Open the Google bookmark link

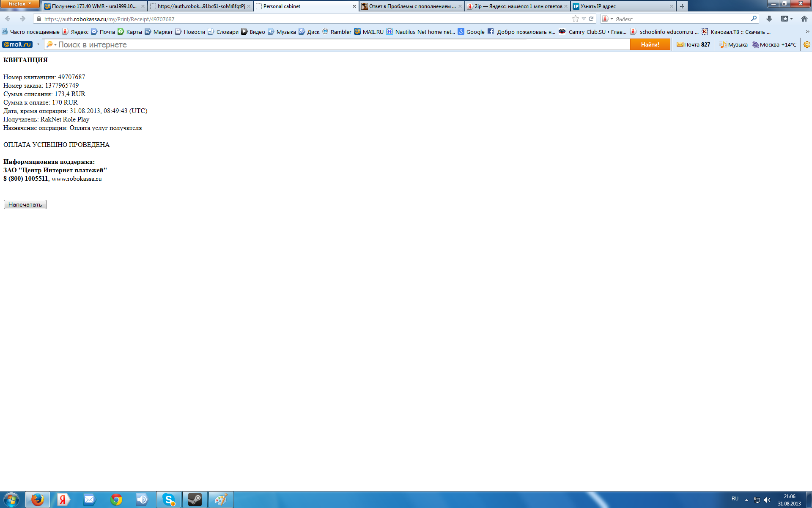pyautogui.click(x=471, y=32)
